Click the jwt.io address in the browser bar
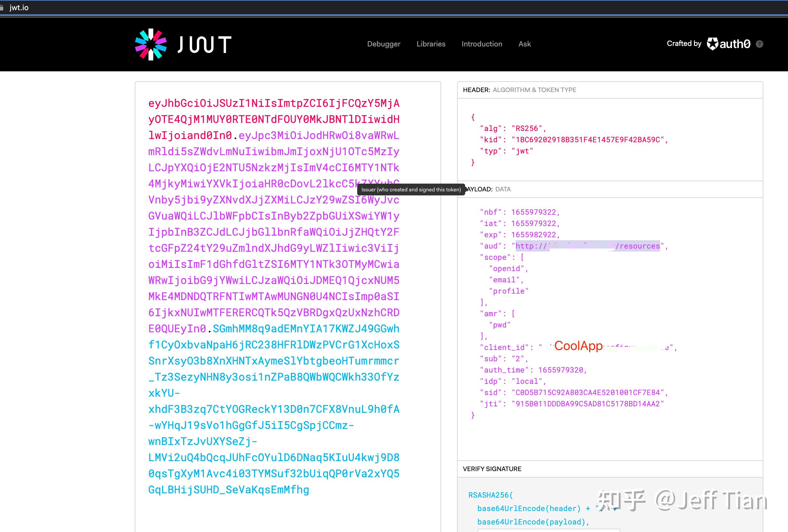The height and width of the screenshot is (532, 788). [x=19, y=8]
